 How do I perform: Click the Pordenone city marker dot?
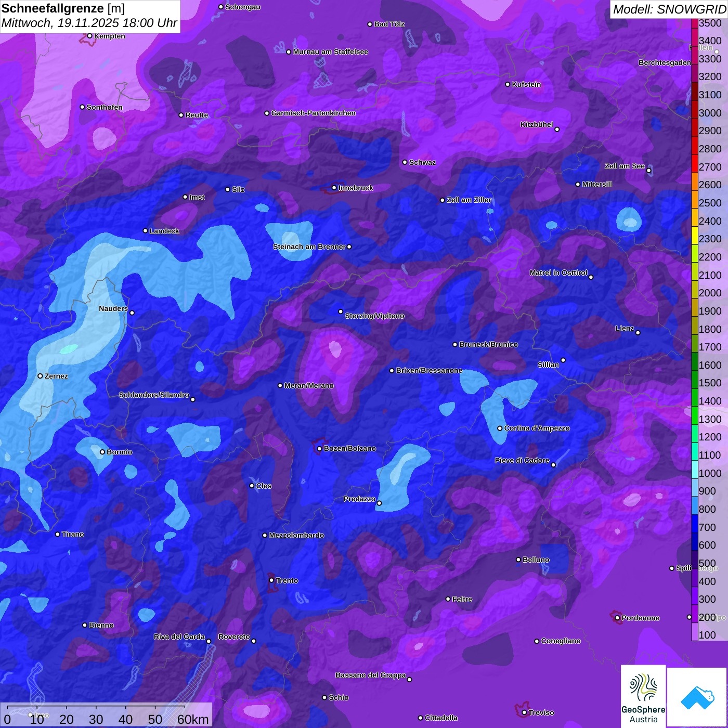(x=617, y=618)
